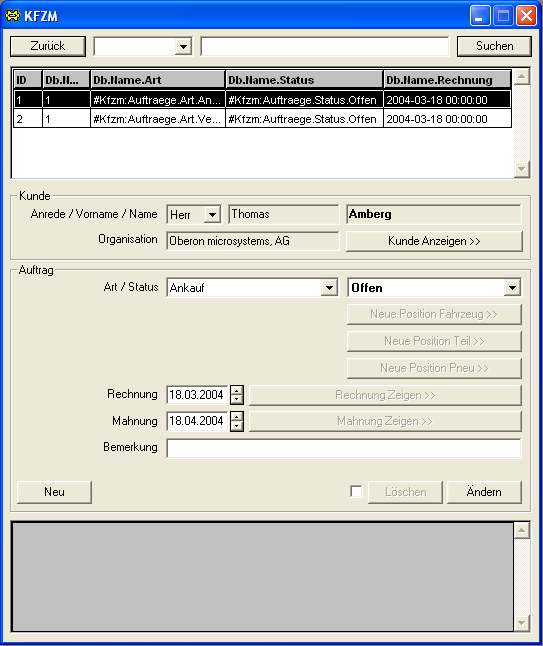Sort by the Db.Name.Status column header
Screen dimensions: 543x646
pos(304,80)
